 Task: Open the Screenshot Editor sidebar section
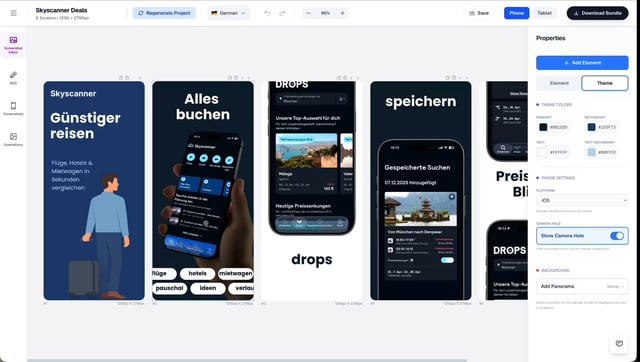click(13, 44)
